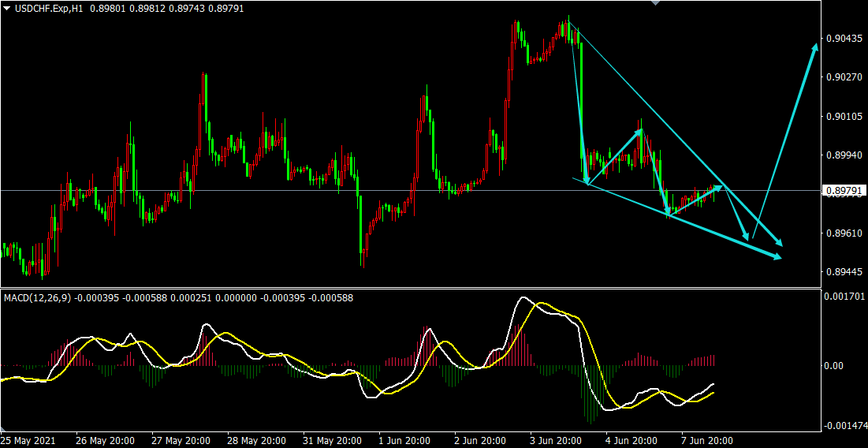Click the 25 May 2021 date label
868x448 pixels.
(x=29, y=440)
